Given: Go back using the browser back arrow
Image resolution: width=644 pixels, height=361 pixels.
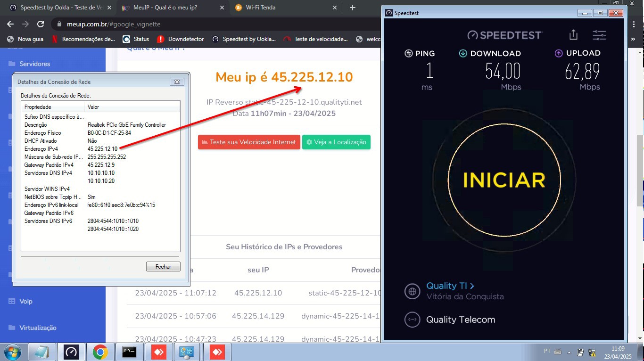Looking at the screenshot, I should pos(10,24).
